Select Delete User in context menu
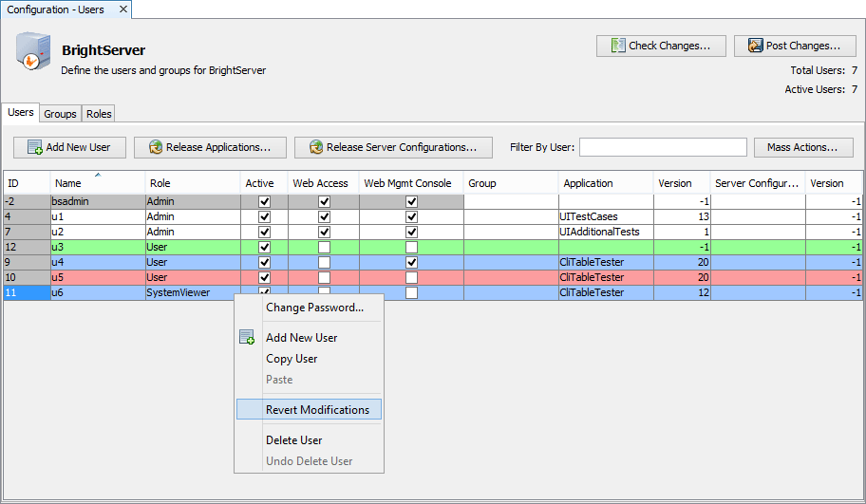 click(293, 440)
